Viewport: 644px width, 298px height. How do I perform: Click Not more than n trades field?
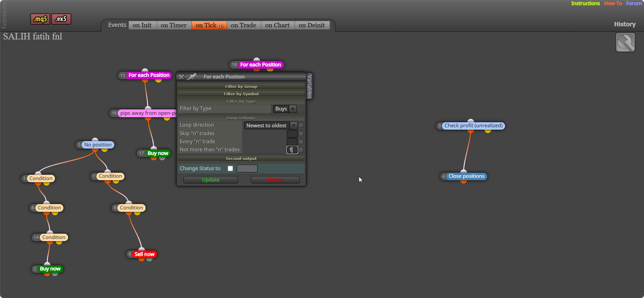click(292, 150)
